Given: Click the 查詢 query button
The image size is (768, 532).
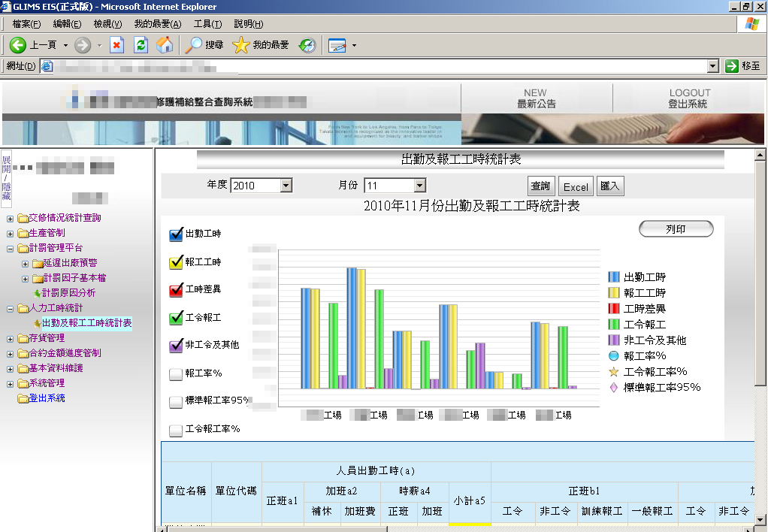Looking at the screenshot, I should (x=540, y=186).
